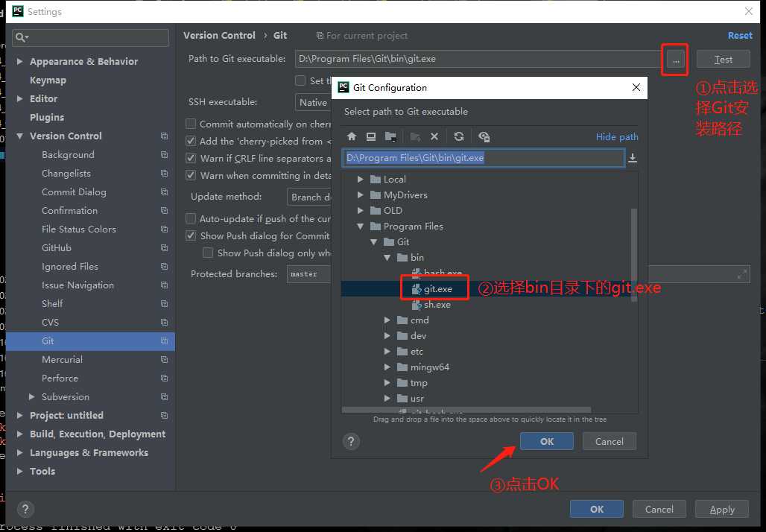This screenshot has height=532, width=766.
Task: Open path history arrow beside the path field
Action: tap(633, 158)
